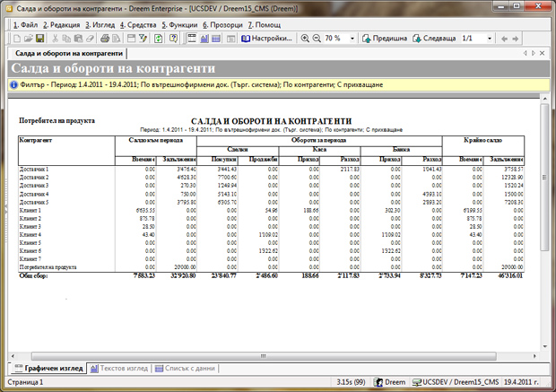556x392 pixels.
Task: Open the page 1/1 dropdown
Action: 490,39
